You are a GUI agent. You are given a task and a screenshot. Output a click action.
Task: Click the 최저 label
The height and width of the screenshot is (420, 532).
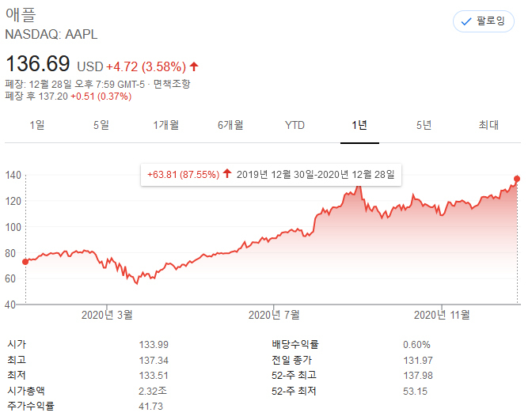(17, 375)
